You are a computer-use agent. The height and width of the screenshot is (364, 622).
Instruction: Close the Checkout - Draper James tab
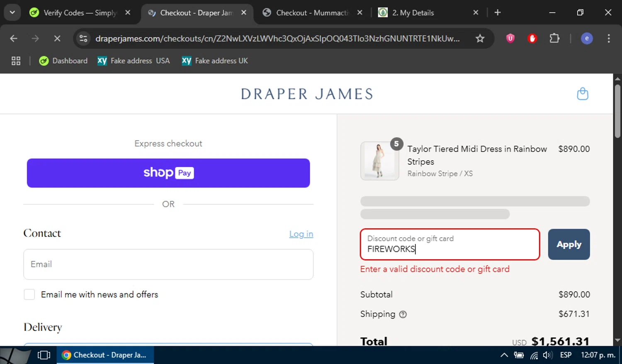(244, 12)
